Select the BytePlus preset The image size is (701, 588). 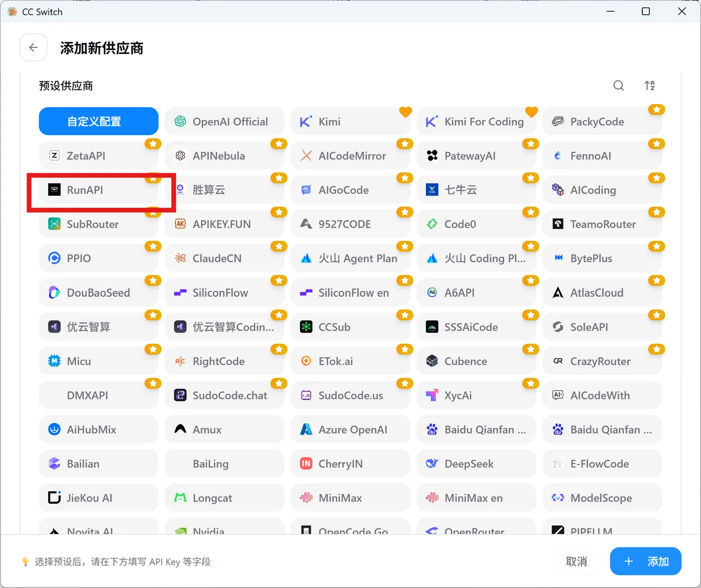602,258
